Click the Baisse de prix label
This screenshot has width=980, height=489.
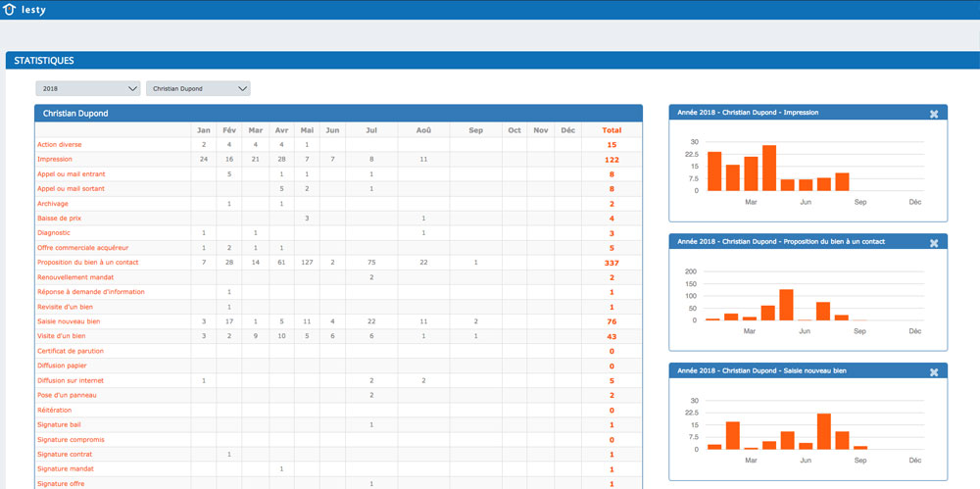58,219
